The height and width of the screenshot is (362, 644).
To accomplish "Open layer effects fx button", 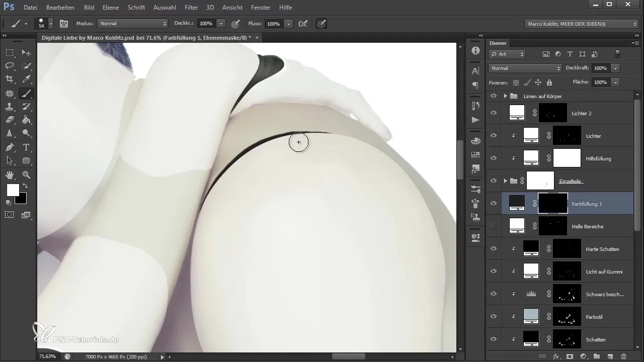I will [556, 356].
